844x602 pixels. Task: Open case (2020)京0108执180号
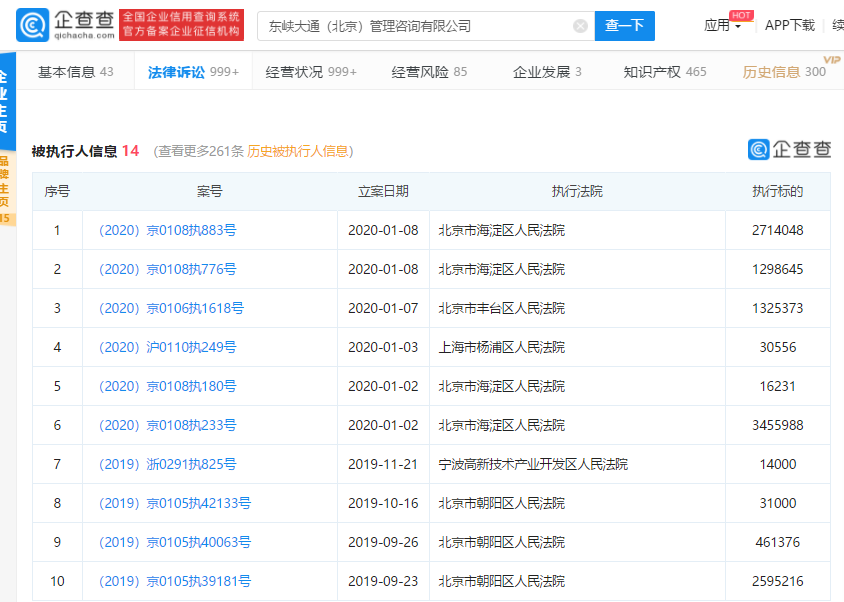[167, 386]
